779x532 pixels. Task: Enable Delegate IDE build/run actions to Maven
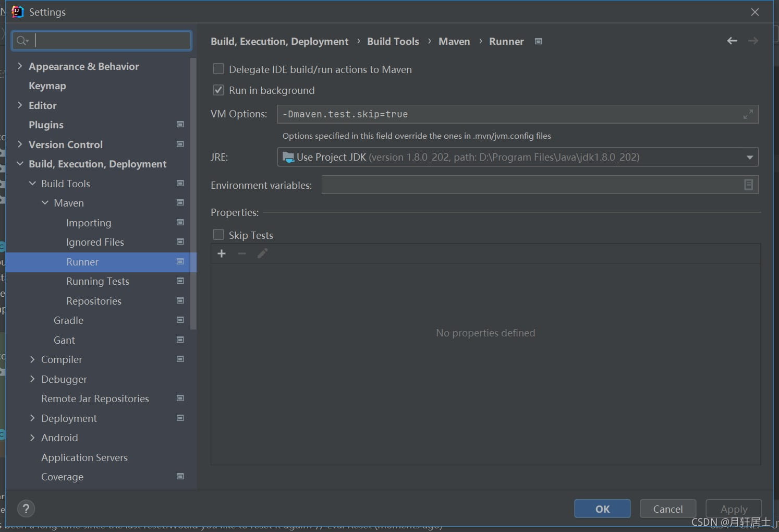click(x=218, y=69)
